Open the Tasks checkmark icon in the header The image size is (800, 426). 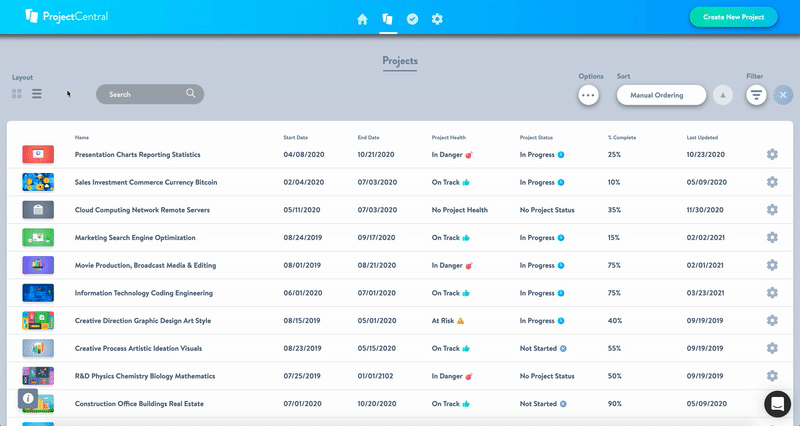click(412, 19)
